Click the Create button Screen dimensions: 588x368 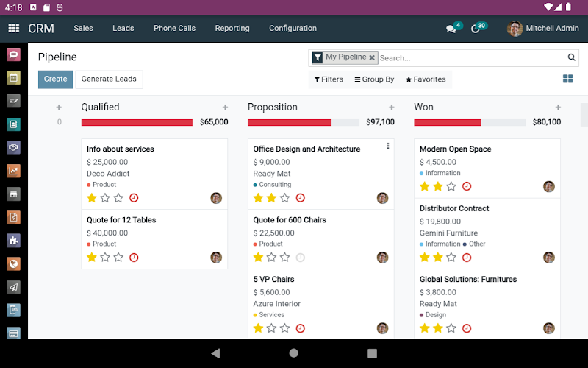click(56, 79)
